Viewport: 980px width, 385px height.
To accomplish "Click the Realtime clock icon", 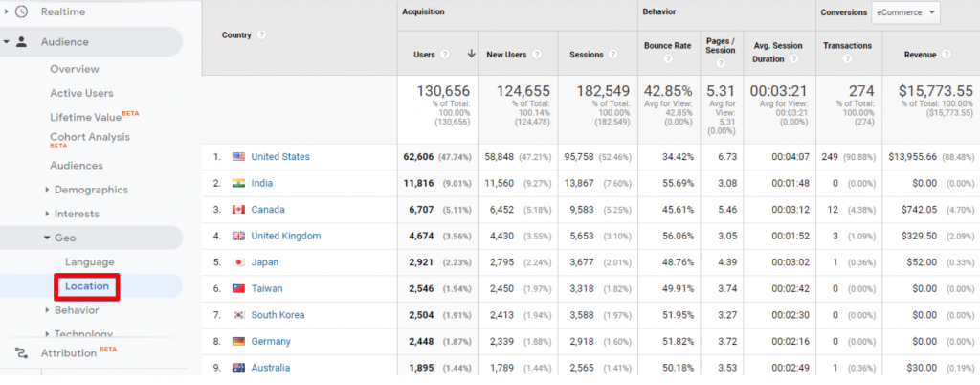I will pos(22,11).
